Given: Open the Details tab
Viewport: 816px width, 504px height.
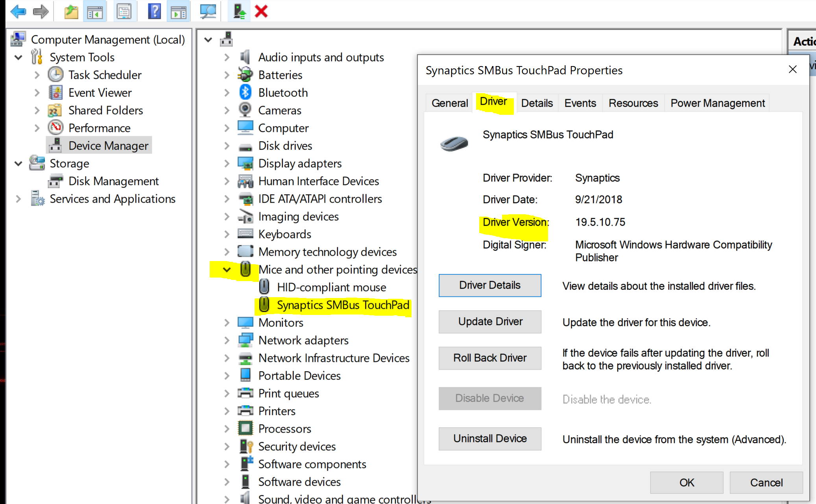Looking at the screenshot, I should 537,103.
